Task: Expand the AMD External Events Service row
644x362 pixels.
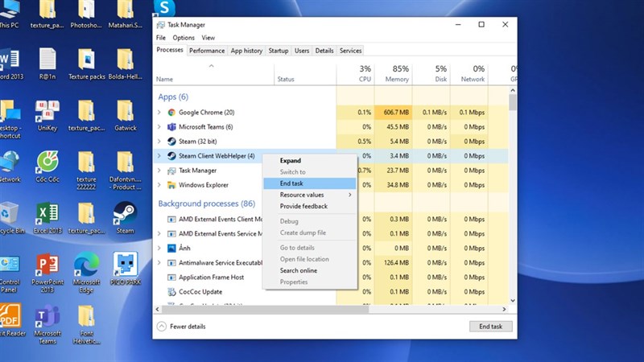Action: pos(159,234)
